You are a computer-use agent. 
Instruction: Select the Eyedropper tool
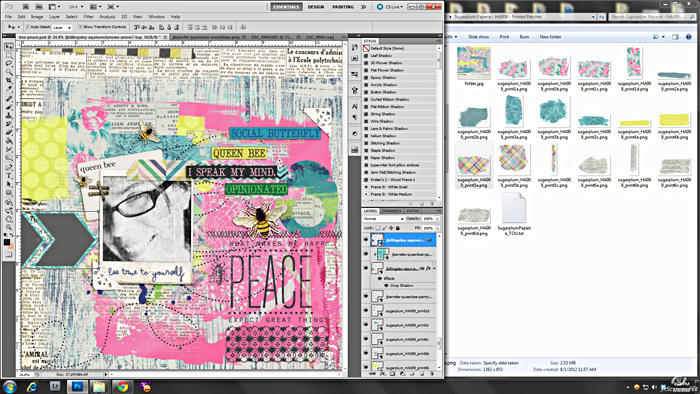[9, 89]
